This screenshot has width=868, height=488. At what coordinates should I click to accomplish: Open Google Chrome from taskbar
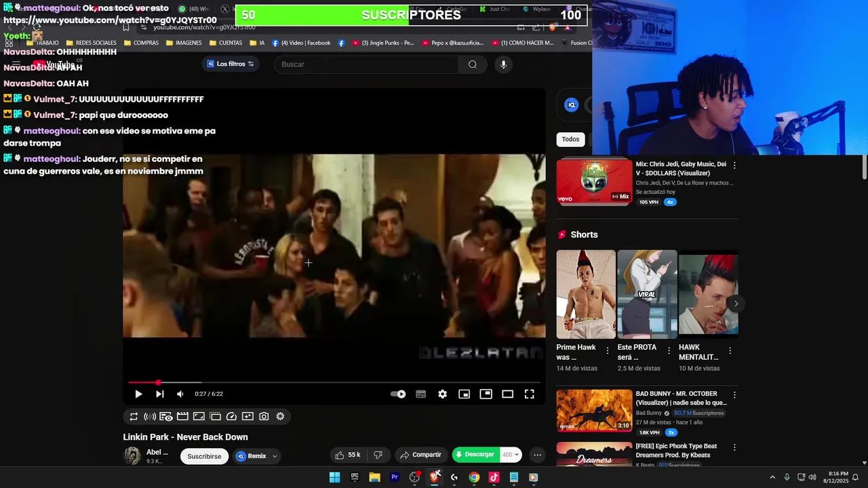[474, 477]
